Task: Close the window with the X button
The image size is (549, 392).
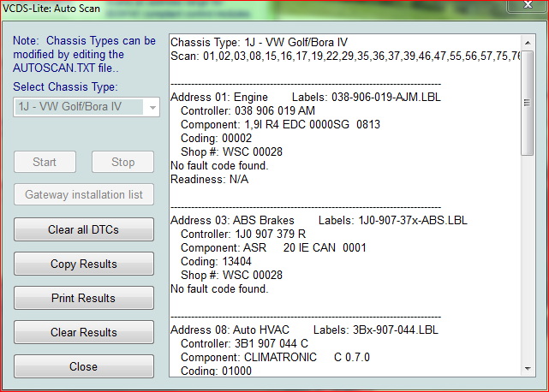Action: tap(528, 5)
